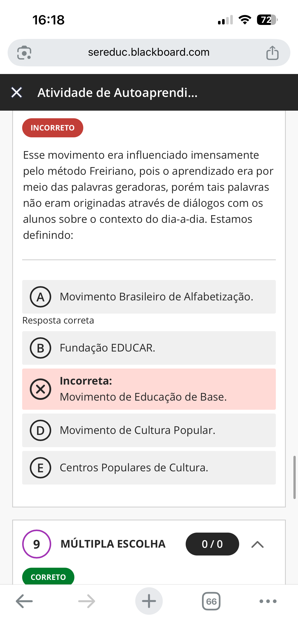Tap the share icon in address bar
The width and height of the screenshot is (298, 644).
tap(272, 53)
